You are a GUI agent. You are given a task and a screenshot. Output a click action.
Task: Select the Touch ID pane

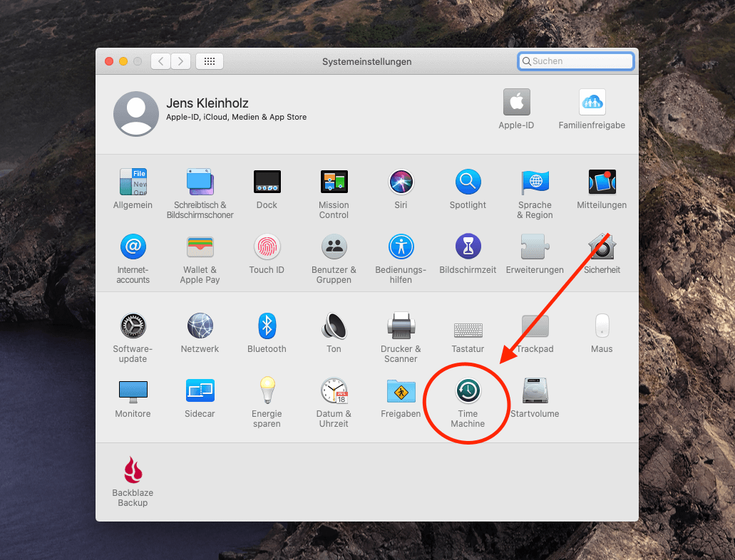(x=267, y=247)
